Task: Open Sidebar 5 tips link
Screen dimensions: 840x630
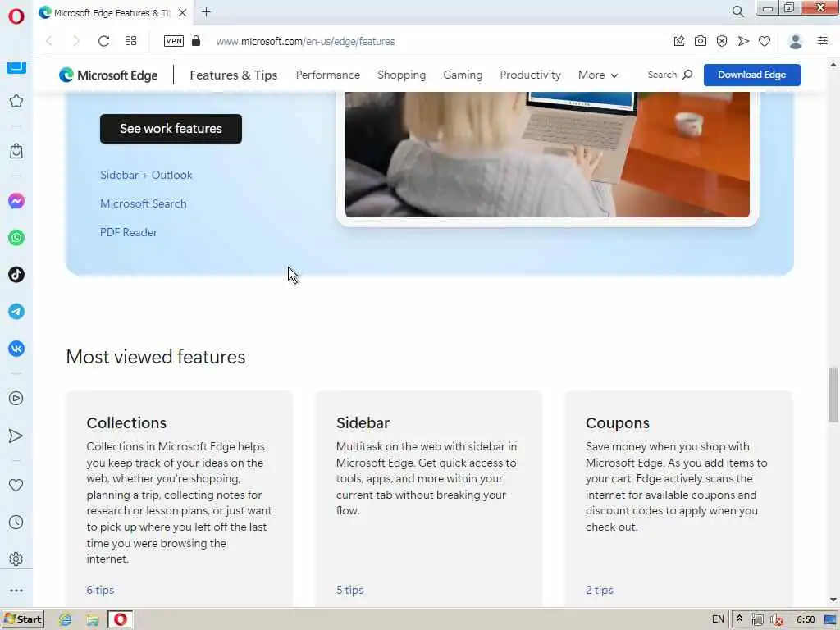Action: click(x=349, y=590)
